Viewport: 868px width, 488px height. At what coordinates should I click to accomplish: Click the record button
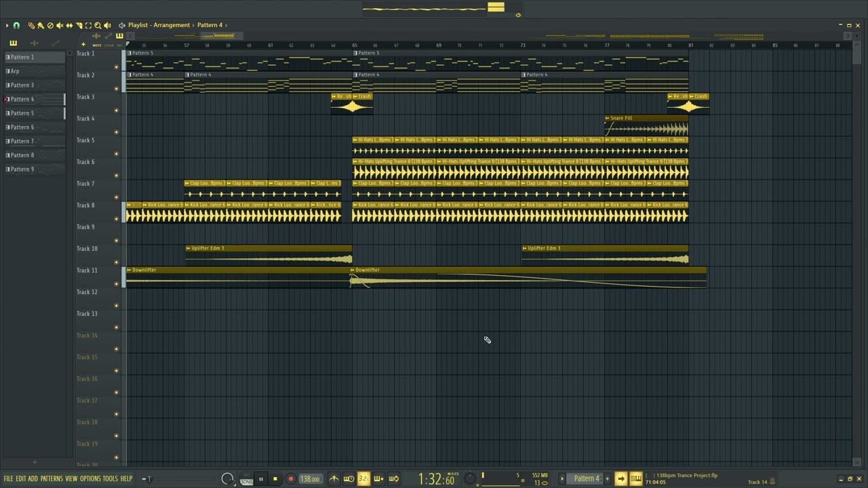(290, 479)
